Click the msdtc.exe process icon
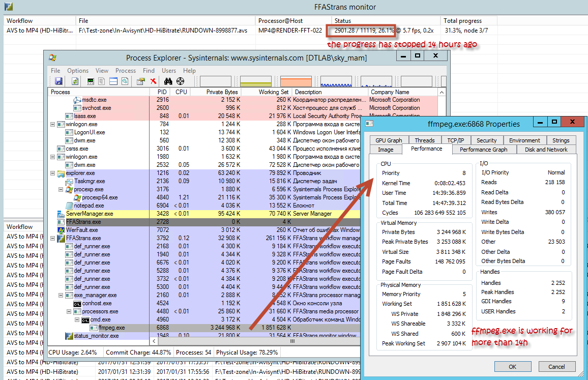 click(78, 100)
